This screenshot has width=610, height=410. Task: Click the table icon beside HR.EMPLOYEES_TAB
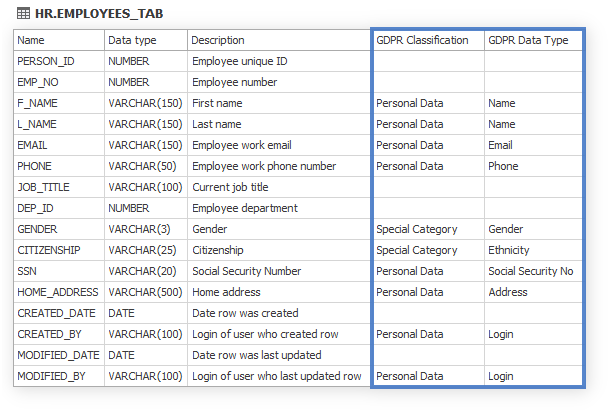(23, 14)
